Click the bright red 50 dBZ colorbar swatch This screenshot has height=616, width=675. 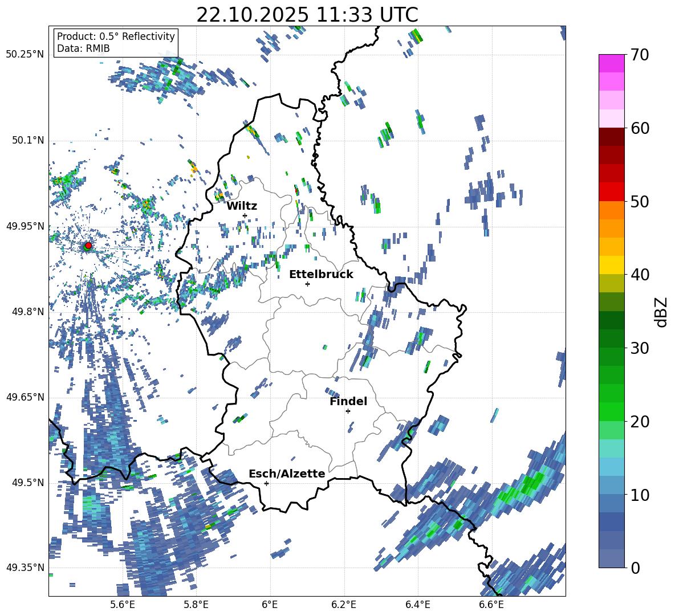(611, 192)
